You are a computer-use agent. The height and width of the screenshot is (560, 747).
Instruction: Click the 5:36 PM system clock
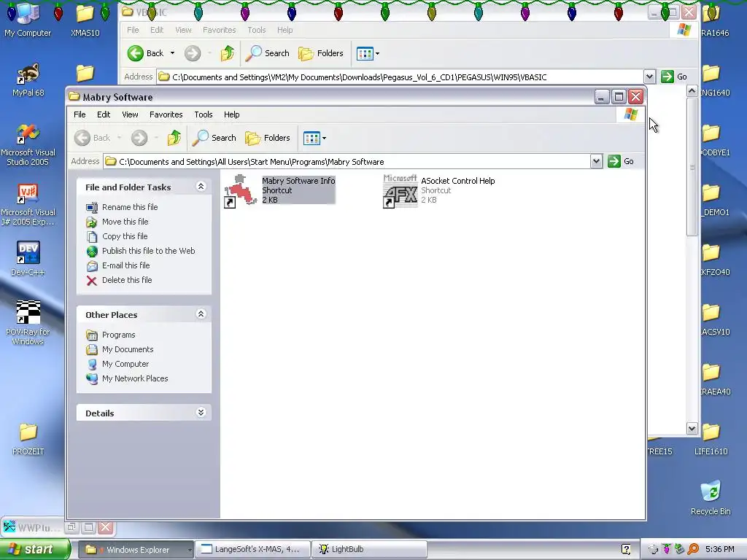click(x=720, y=550)
